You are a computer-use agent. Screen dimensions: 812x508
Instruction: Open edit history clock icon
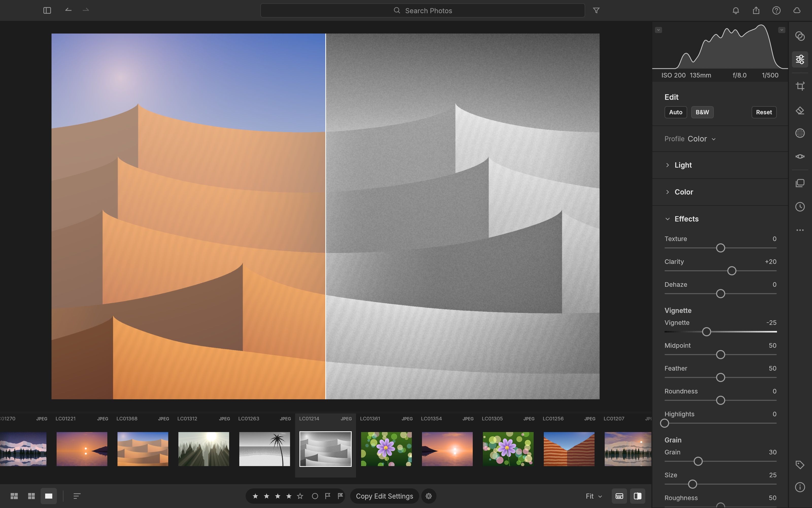pyautogui.click(x=800, y=207)
